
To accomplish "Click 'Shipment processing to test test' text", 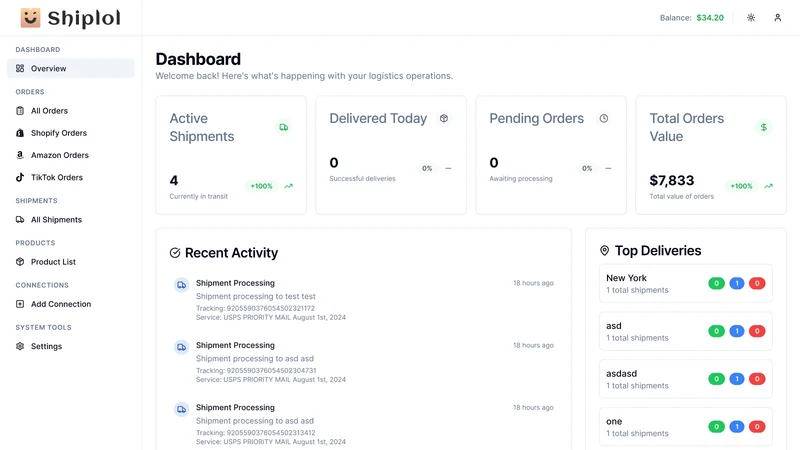I will [256, 296].
